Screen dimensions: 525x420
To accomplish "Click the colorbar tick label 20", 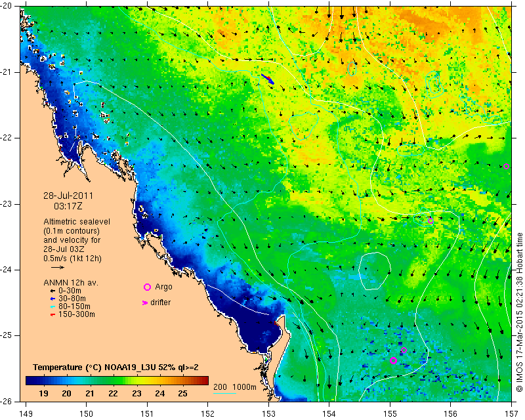I will click(x=67, y=393).
